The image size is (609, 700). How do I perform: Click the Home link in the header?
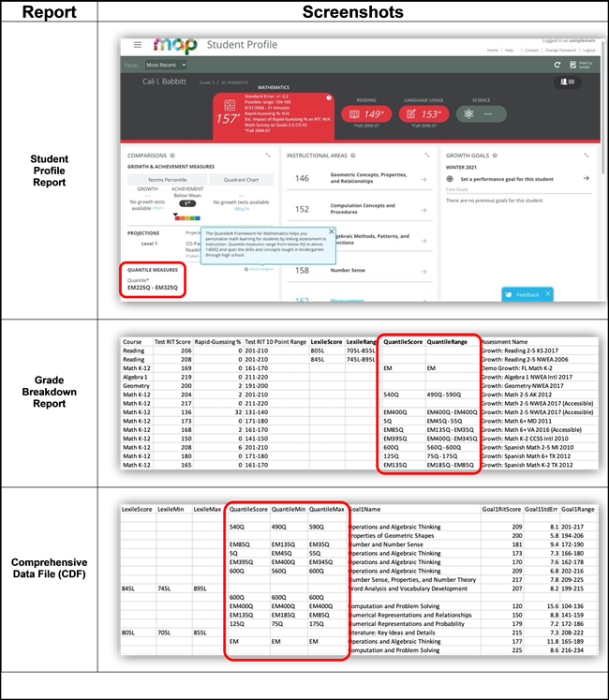[x=493, y=50]
